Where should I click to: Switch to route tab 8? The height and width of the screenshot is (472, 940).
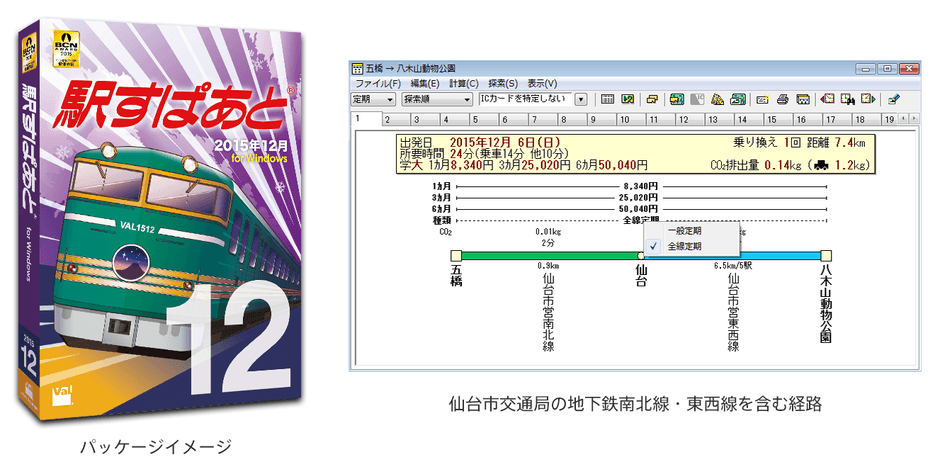click(x=573, y=120)
